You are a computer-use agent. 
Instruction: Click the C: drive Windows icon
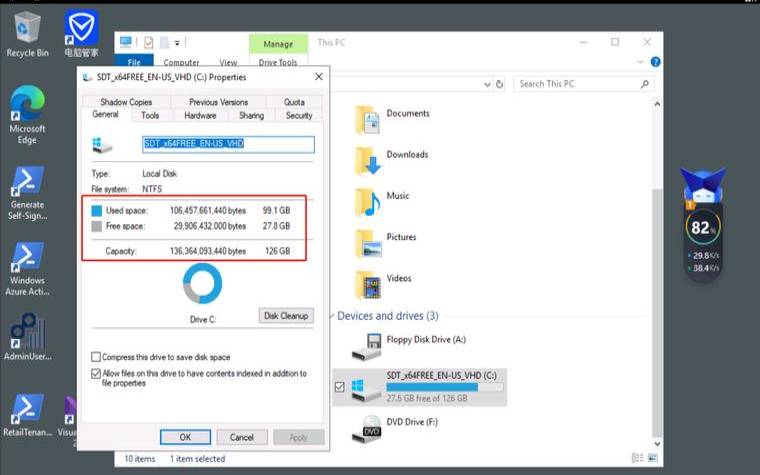[366, 390]
